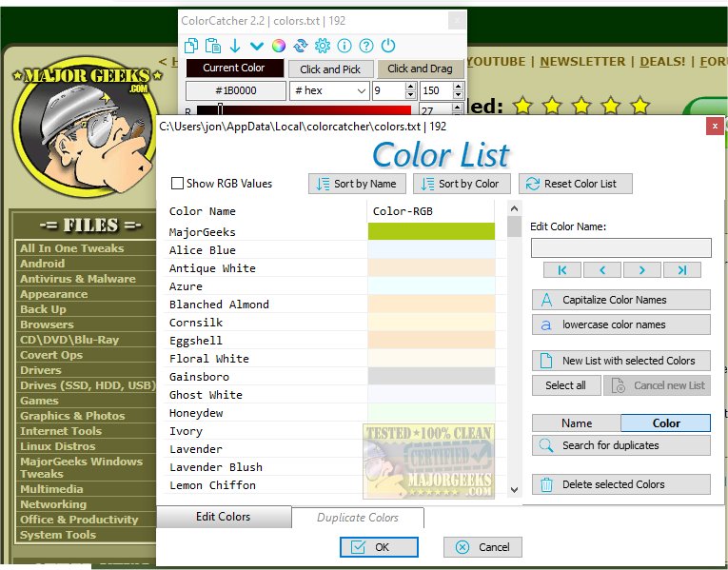Click the refresh arrows icon in ColorCatcher toolbar

click(x=301, y=46)
